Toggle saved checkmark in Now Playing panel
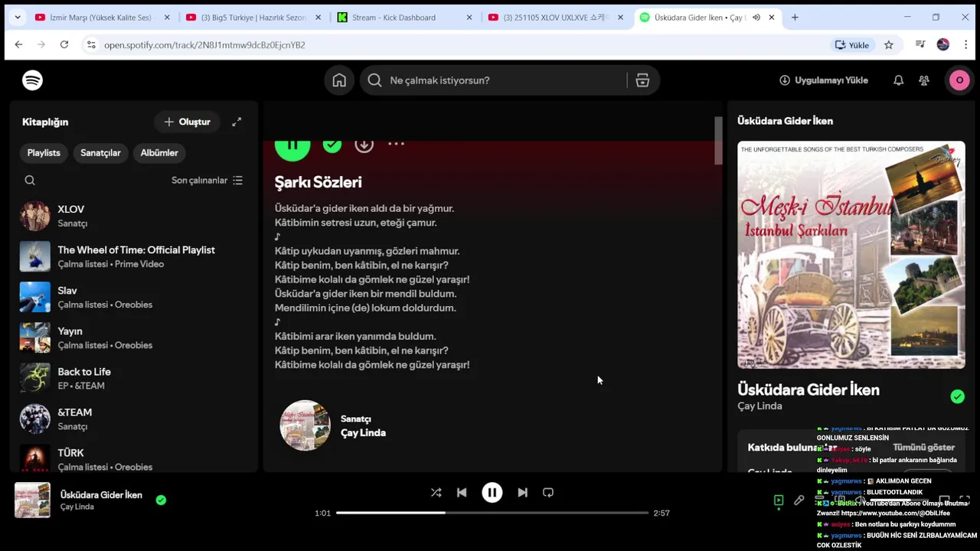 click(x=957, y=396)
